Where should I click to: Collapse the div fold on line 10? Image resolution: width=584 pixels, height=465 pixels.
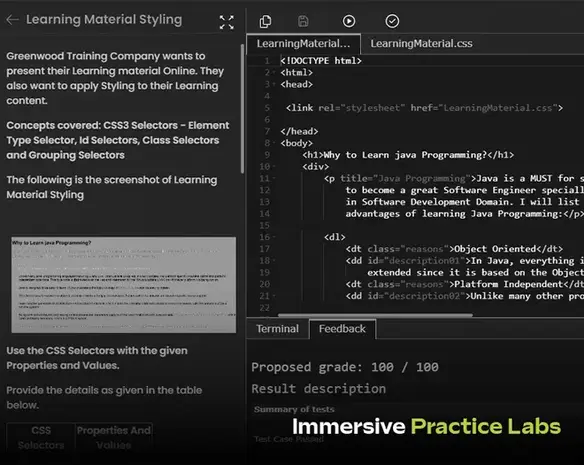274,167
